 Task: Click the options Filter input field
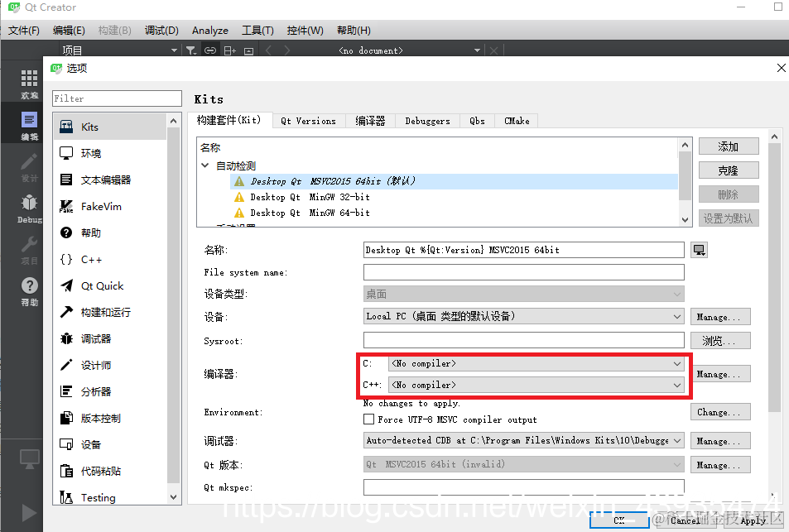click(117, 98)
